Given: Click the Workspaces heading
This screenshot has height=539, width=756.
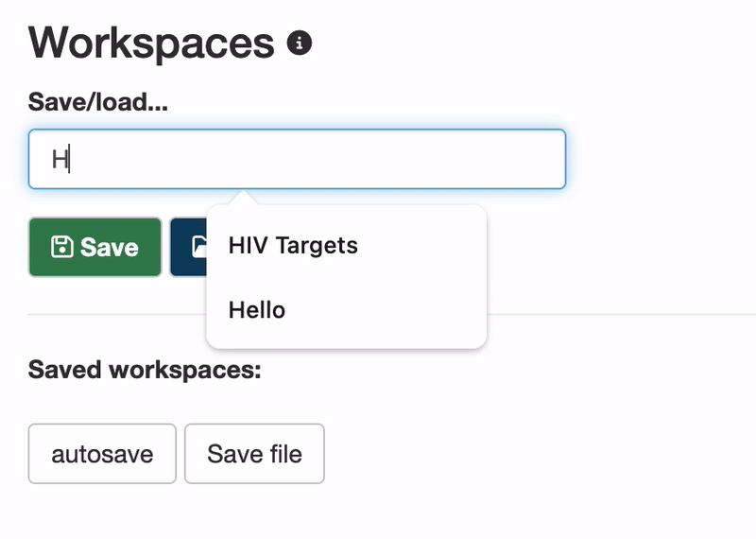Looking at the screenshot, I should pos(151,43).
